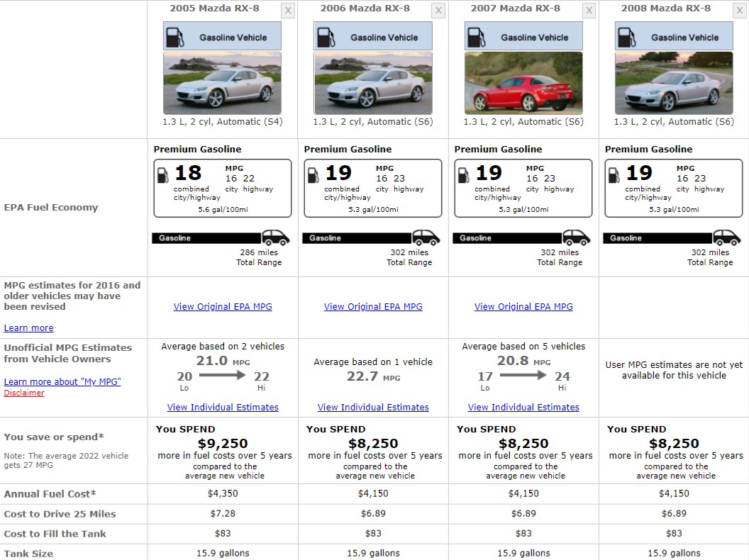Click the 2008 Mazda RX-8 title
Viewport: 749px width, 560px height.
[666, 8]
